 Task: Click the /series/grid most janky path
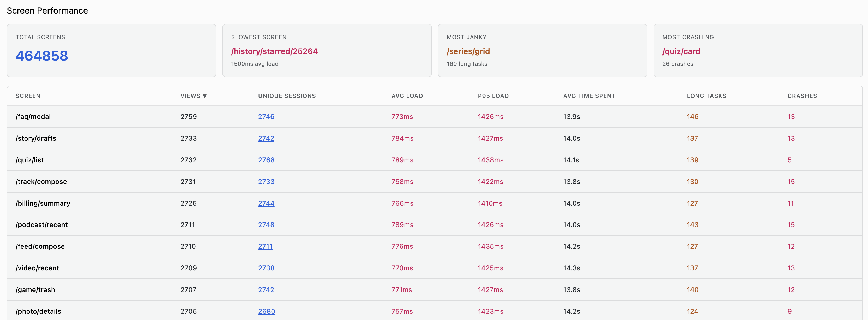(x=468, y=51)
